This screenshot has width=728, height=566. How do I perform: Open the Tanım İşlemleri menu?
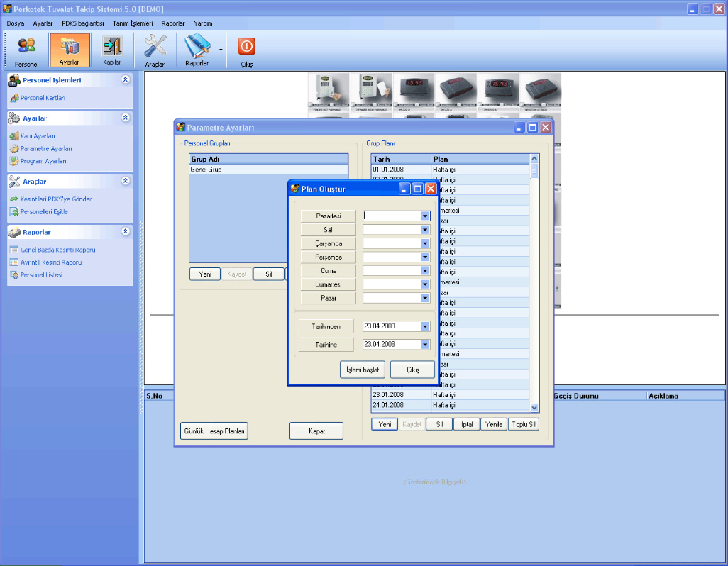point(133,23)
